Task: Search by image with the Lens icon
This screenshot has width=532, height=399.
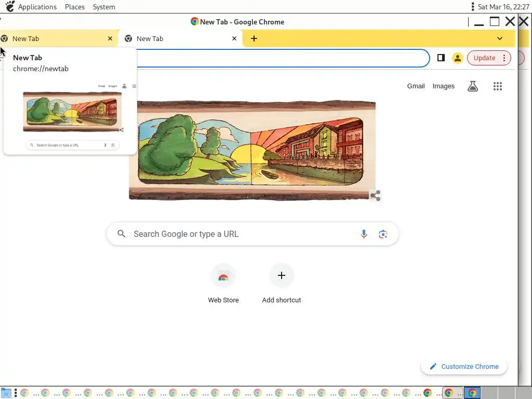Action: [383, 234]
